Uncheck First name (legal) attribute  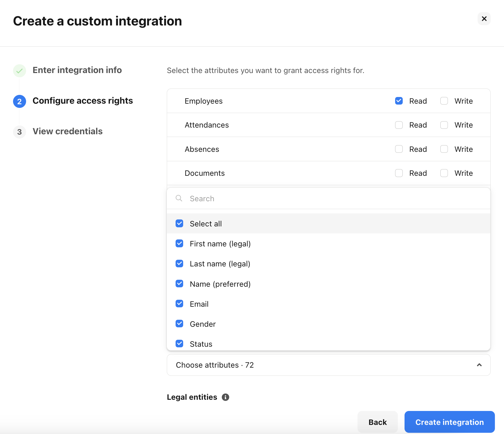(180, 244)
